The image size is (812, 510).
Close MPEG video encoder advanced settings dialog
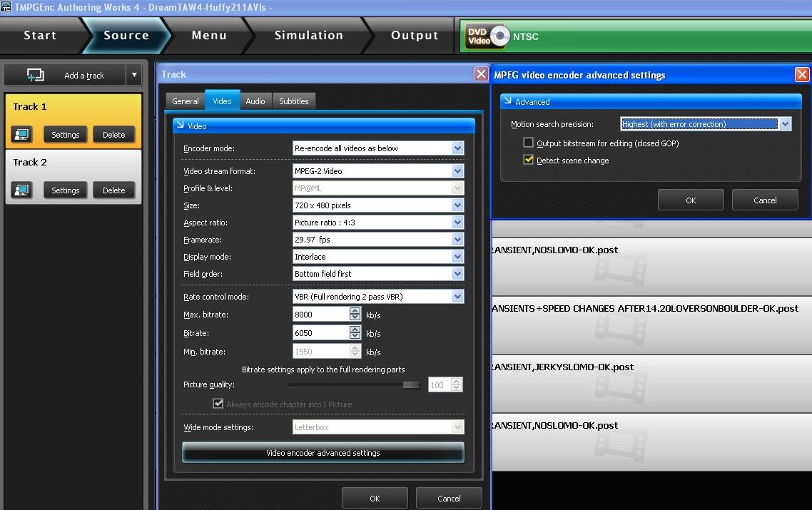click(802, 75)
